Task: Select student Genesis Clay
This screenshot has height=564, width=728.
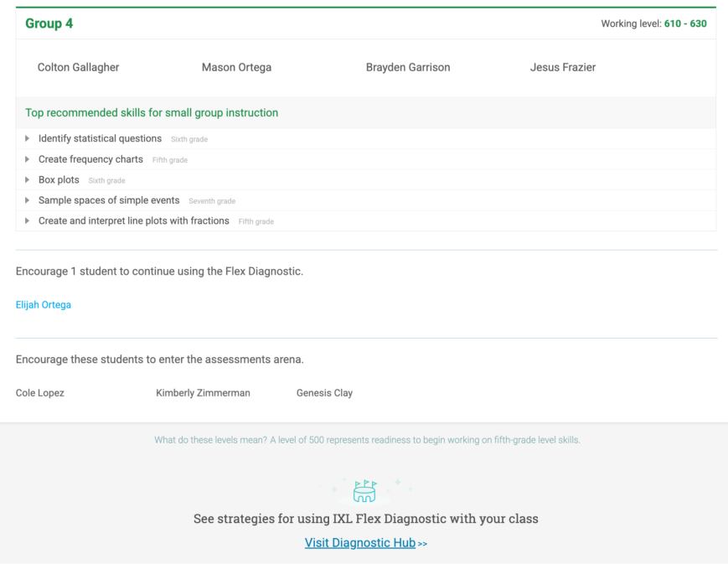Action: (324, 392)
